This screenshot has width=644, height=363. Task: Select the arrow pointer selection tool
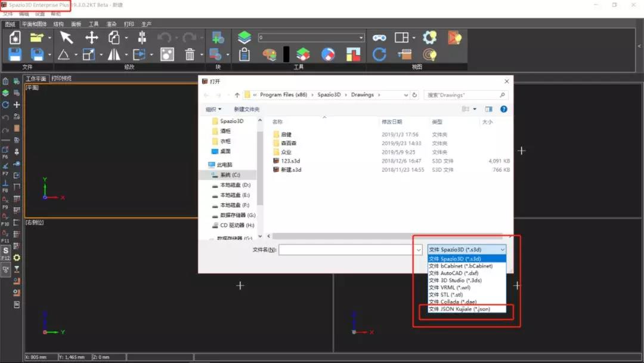pos(66,38)
